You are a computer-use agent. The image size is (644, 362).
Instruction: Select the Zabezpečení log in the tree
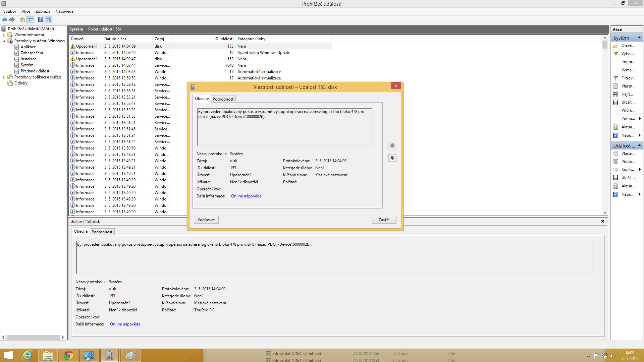click(x=32, y=53)
